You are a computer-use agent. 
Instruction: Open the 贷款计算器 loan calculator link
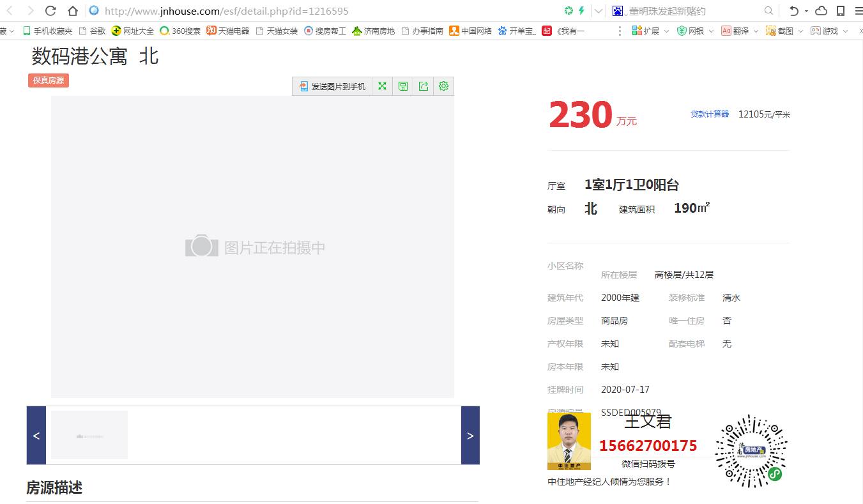point(709,114)
